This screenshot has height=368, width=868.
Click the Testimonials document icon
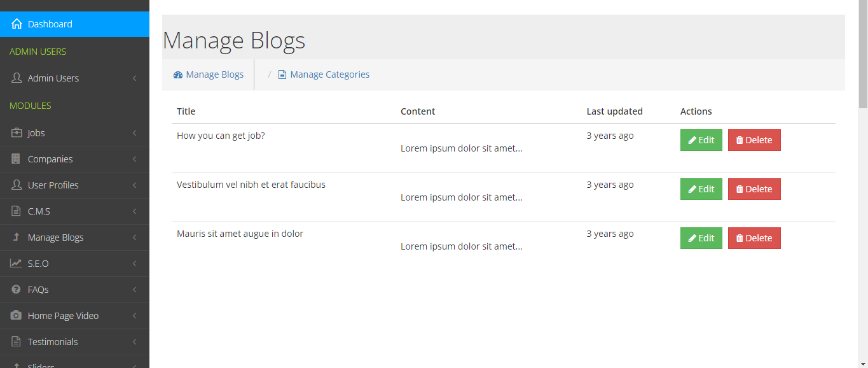[x=17, y=342]
